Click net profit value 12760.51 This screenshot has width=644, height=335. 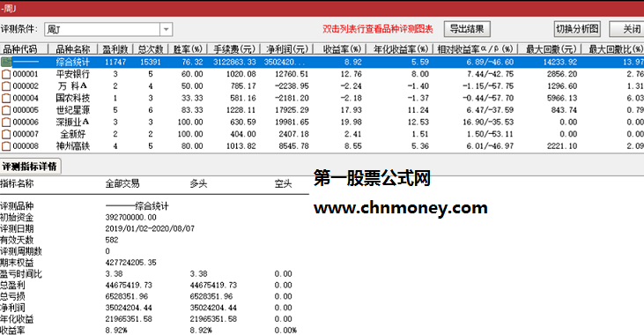292,74
